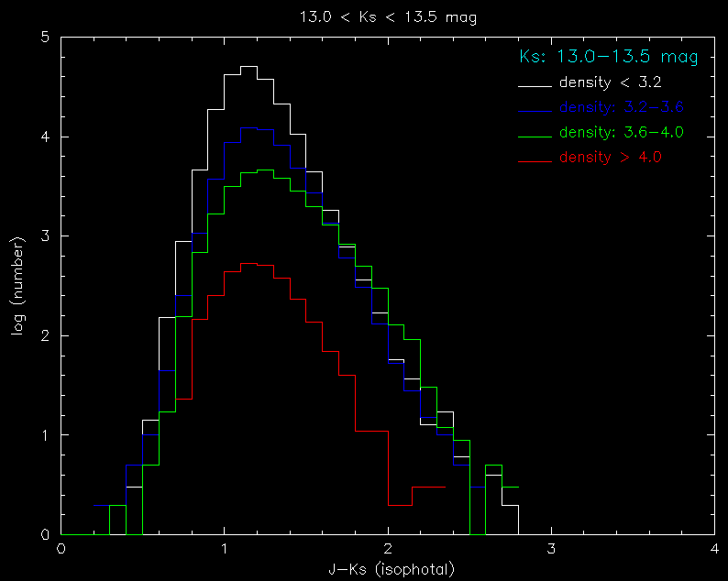The width and height of the screenshot is (728, 581).
Task: Click the y-axis tick label '5'
Action: [44, 38]
